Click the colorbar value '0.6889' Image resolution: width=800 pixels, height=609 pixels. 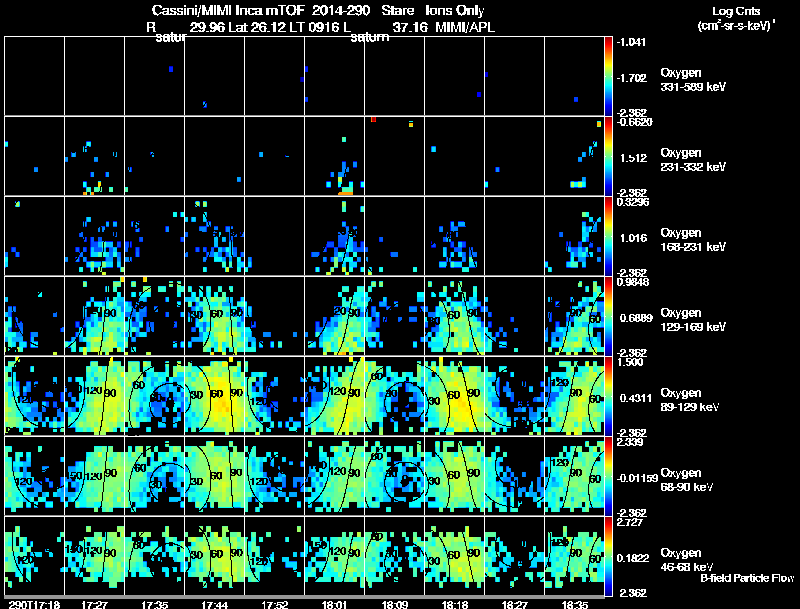(636, 318)
